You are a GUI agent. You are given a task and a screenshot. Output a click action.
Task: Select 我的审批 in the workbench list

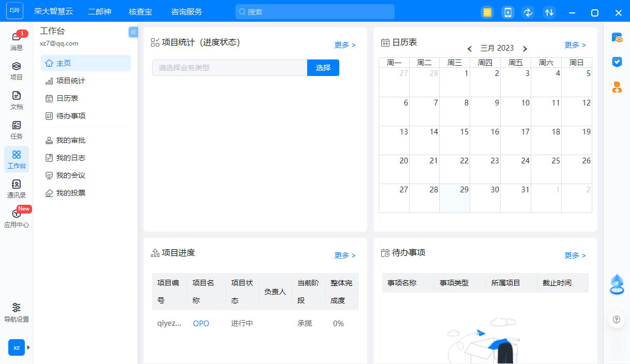71,140
